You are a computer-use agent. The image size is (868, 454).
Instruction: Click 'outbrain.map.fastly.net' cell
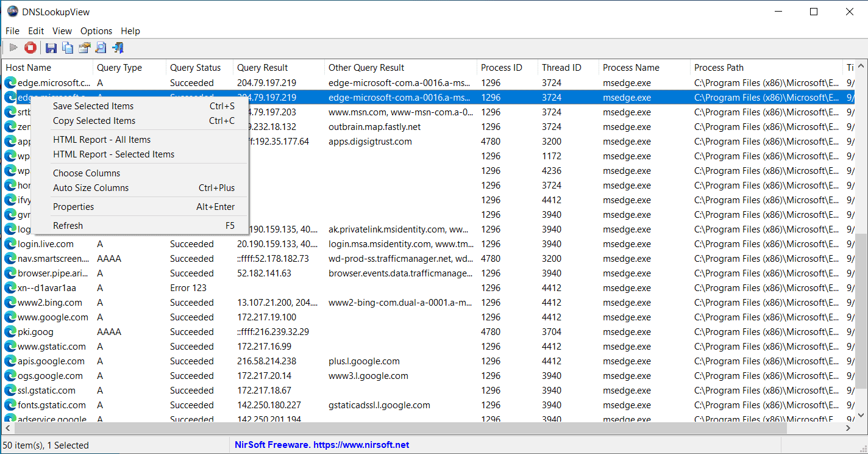point(374,127)
